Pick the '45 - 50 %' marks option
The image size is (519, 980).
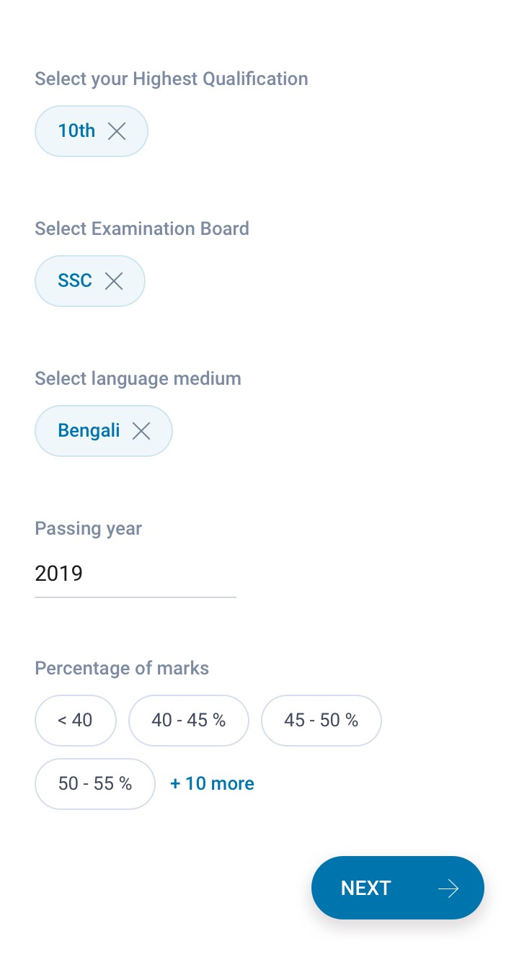(x=321, y=720)
